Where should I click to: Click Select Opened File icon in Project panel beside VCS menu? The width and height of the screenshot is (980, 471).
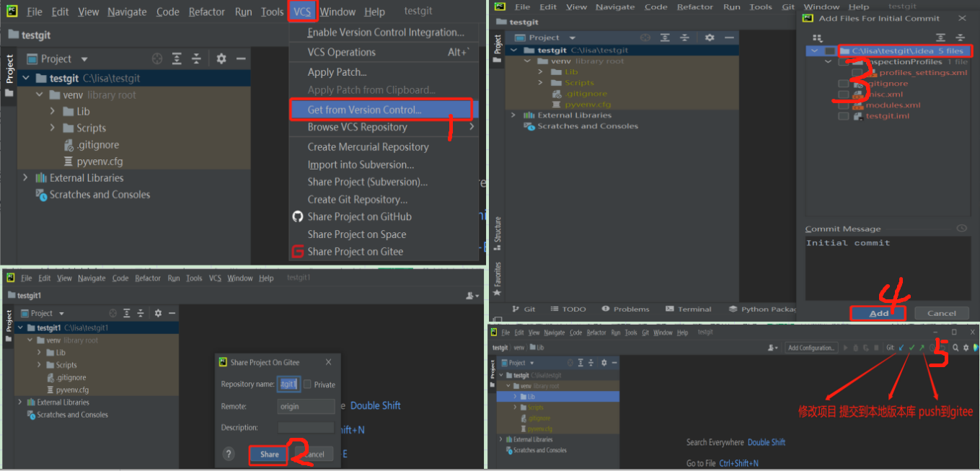pos(157,59)
